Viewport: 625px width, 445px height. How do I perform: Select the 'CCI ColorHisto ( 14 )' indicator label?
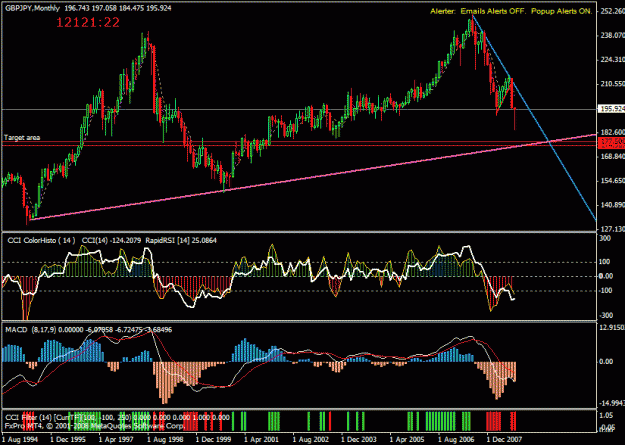tap(42, 240)
